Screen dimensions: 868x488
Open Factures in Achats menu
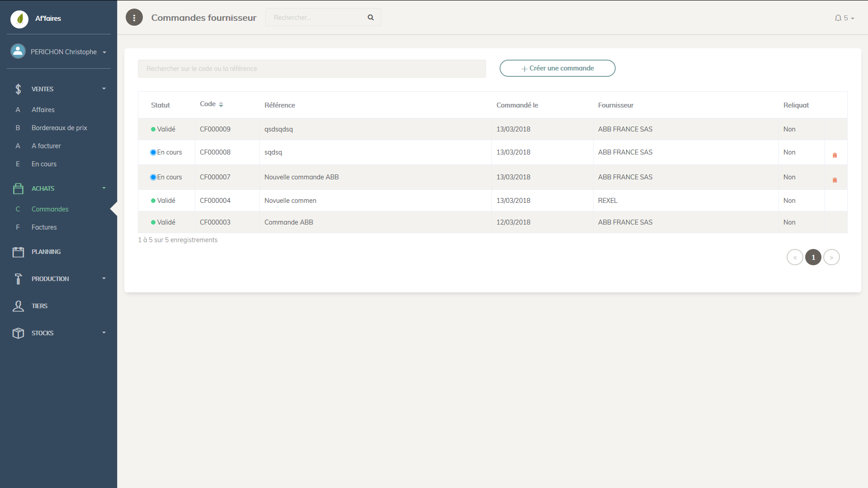click(44, 227)
